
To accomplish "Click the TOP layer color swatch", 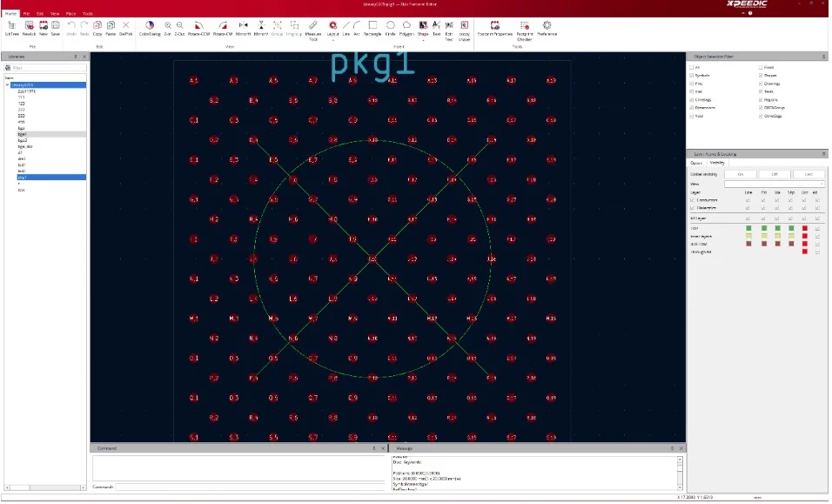I will click(748, 227).
